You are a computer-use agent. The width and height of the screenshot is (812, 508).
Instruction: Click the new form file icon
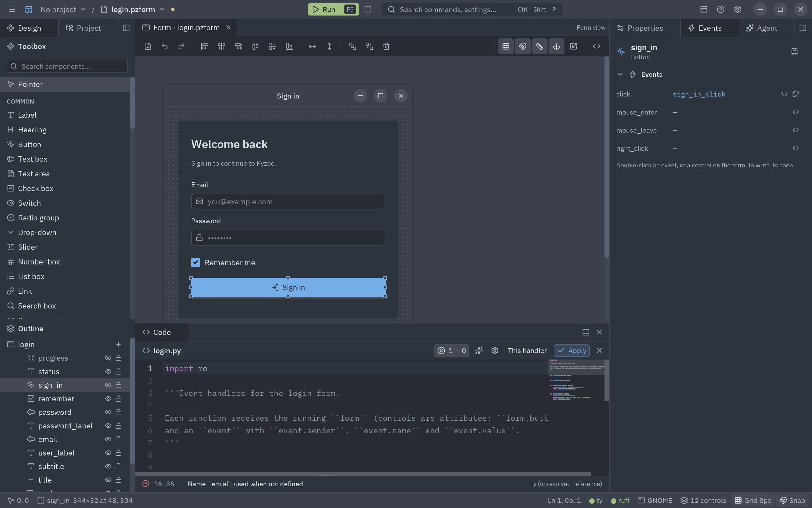(148, 46)
